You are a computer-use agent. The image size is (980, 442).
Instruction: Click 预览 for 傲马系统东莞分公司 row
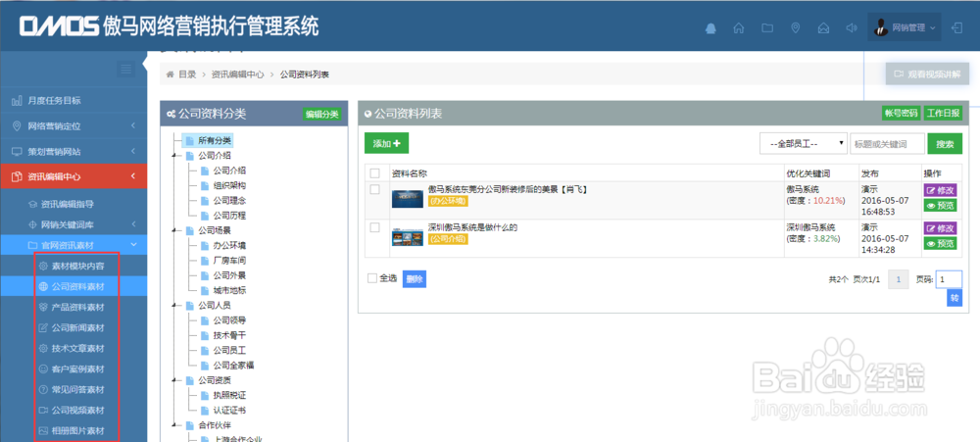(940, 205)
